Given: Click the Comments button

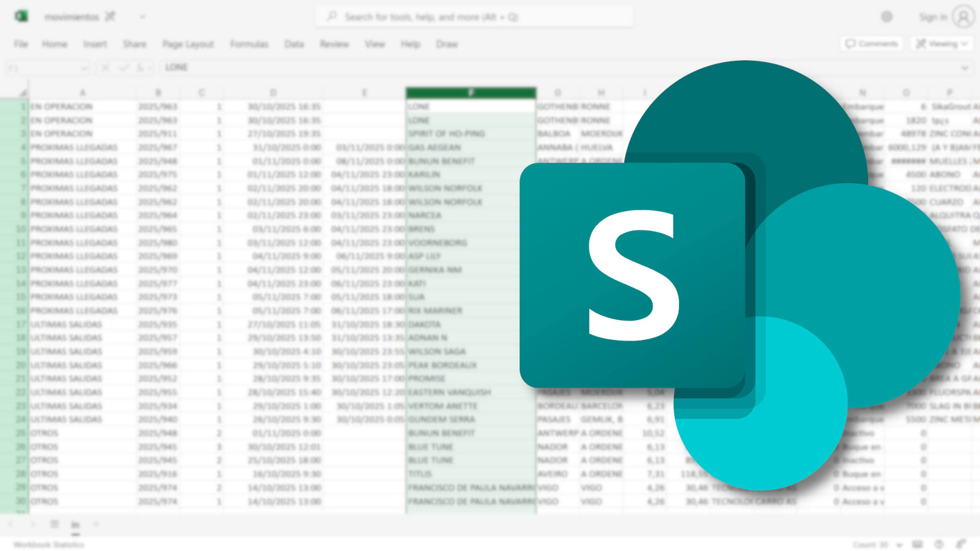Looking at the screenshot, I should pos(872,44).
